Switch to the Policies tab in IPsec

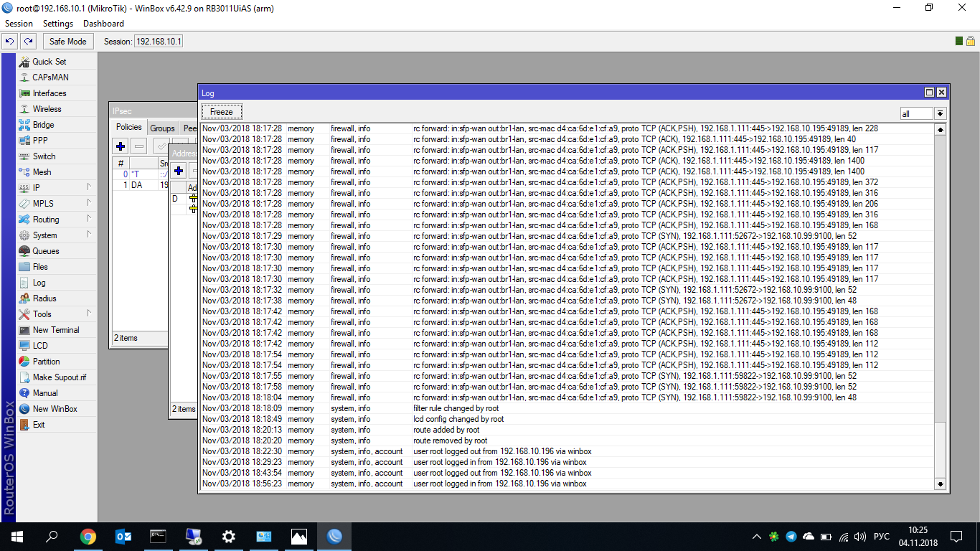point(129,128)
